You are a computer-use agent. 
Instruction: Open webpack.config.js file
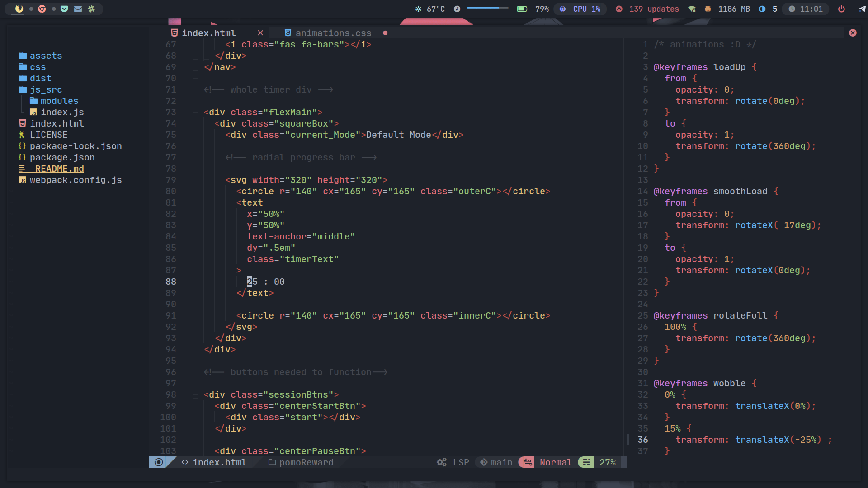(x=75, y=180)
